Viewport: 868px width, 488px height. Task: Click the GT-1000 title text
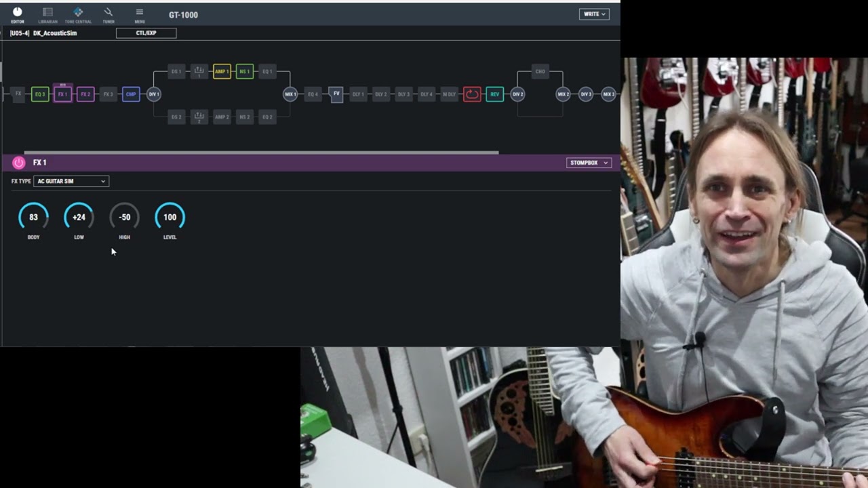183,15
